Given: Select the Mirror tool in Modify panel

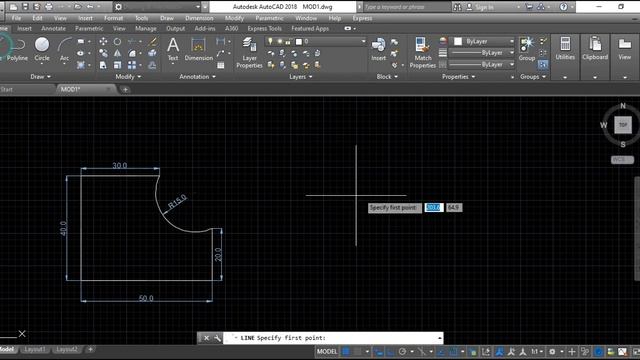Looking at the screenshot, I should [x=117, y=53].
